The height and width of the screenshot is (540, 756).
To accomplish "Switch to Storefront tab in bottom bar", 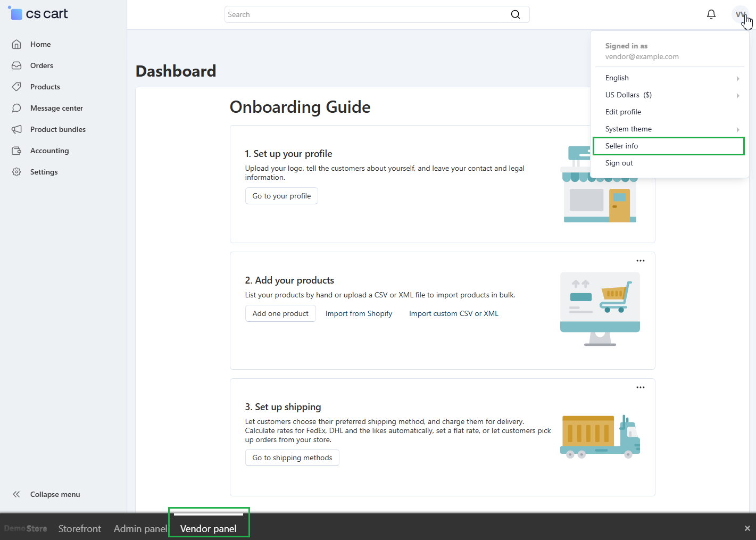I will [x=80, y=528].
